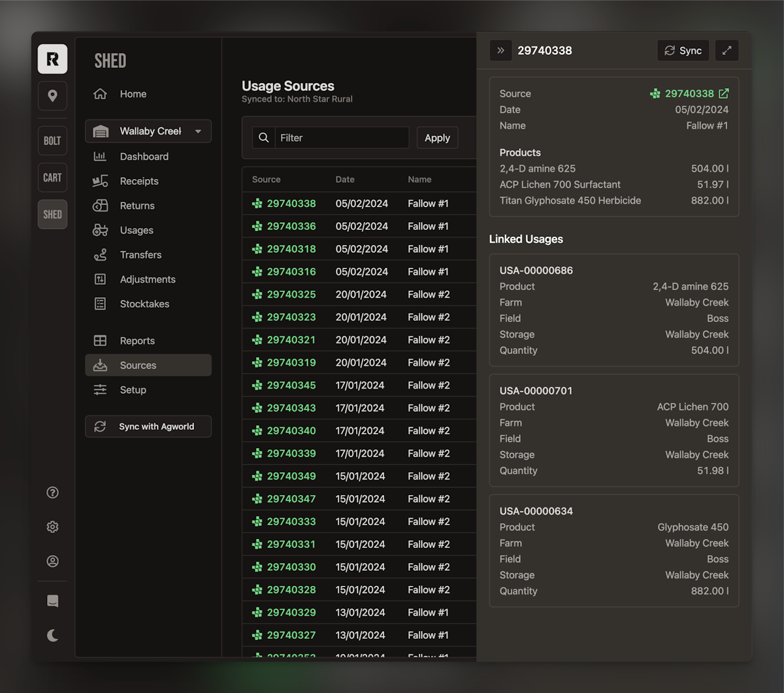Image resolution: width=784 pixels, height=693 pixels.
Task: Open the documentation book icon
Action: 52,601
